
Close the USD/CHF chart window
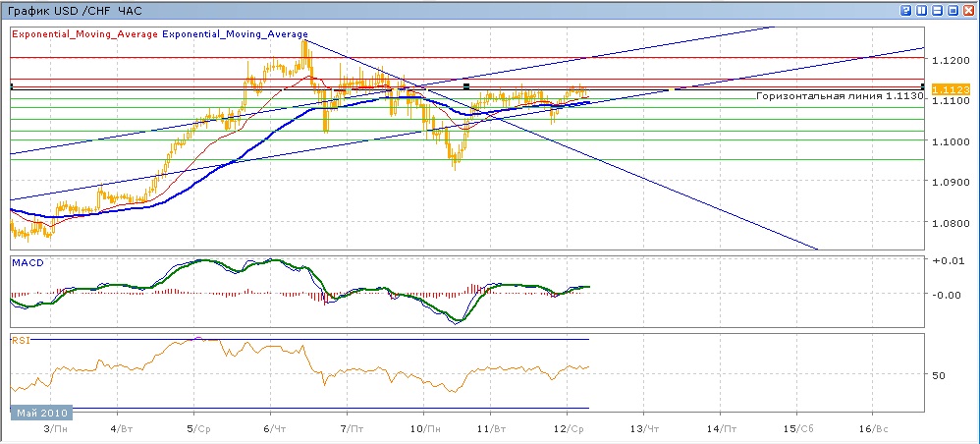click(968, 10)
